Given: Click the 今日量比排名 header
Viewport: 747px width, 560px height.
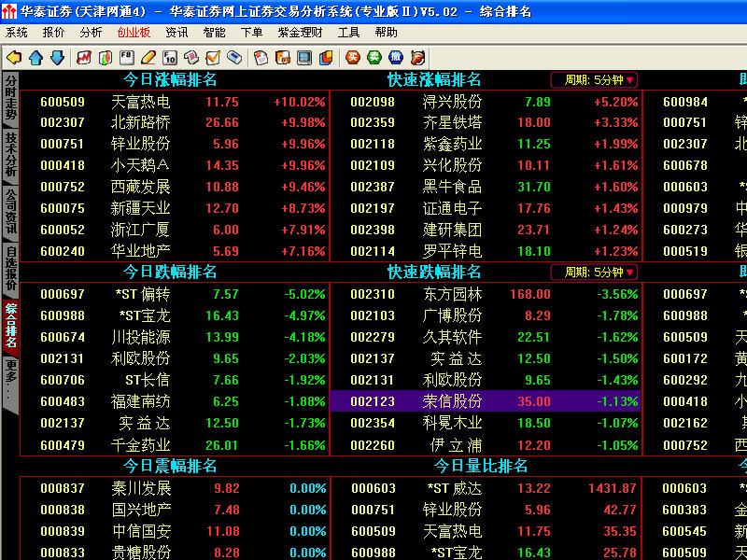Looking at the screenshot, I should (x=481, y=466).
